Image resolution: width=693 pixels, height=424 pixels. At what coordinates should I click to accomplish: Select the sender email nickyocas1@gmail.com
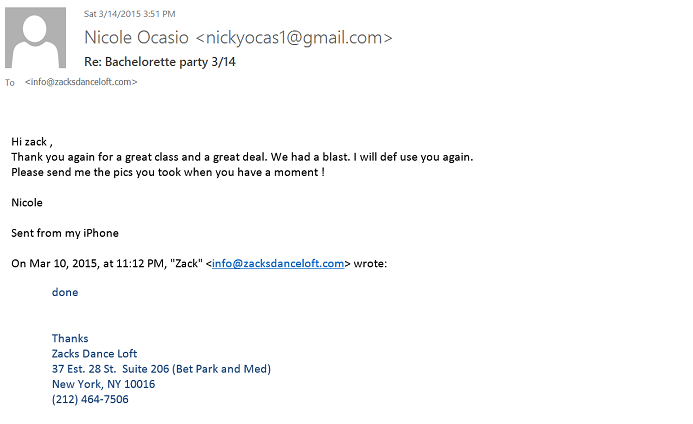294,38
